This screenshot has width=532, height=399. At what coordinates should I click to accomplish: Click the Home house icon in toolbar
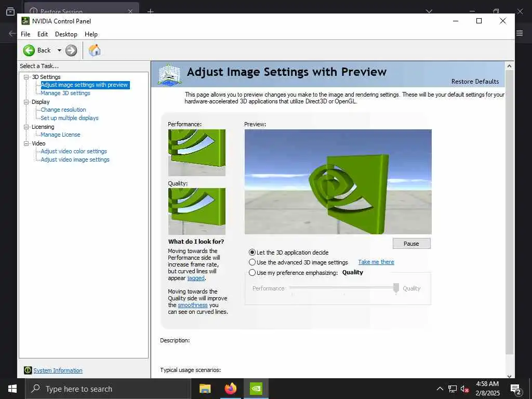coord(95,50)
